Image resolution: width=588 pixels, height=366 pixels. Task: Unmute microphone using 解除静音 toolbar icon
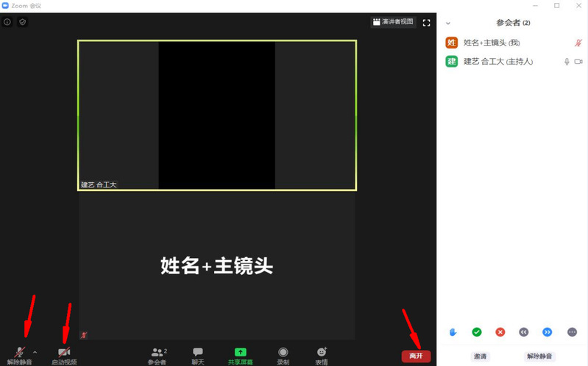[x=19, y=353]
